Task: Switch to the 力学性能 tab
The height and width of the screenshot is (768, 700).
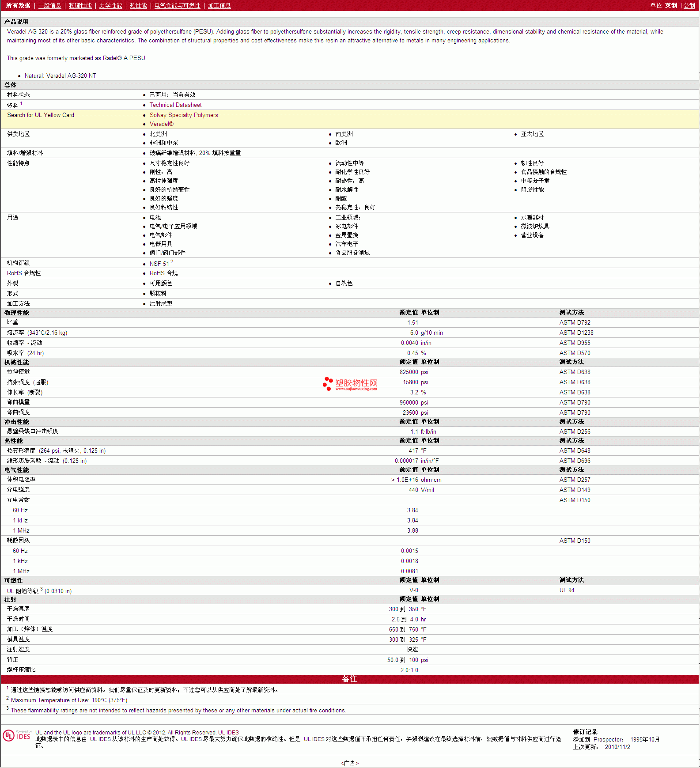Action: click(110, 5)
